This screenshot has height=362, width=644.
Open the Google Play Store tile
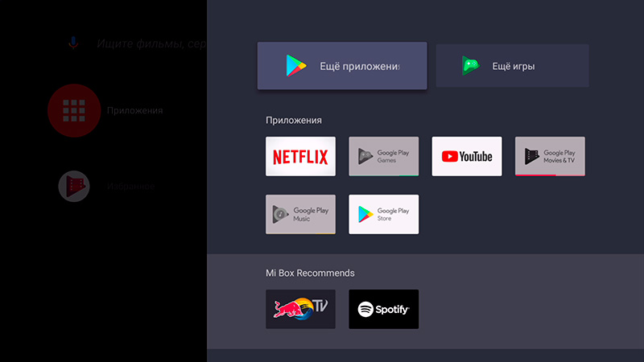pyautogui.click(x=383, y=214)
